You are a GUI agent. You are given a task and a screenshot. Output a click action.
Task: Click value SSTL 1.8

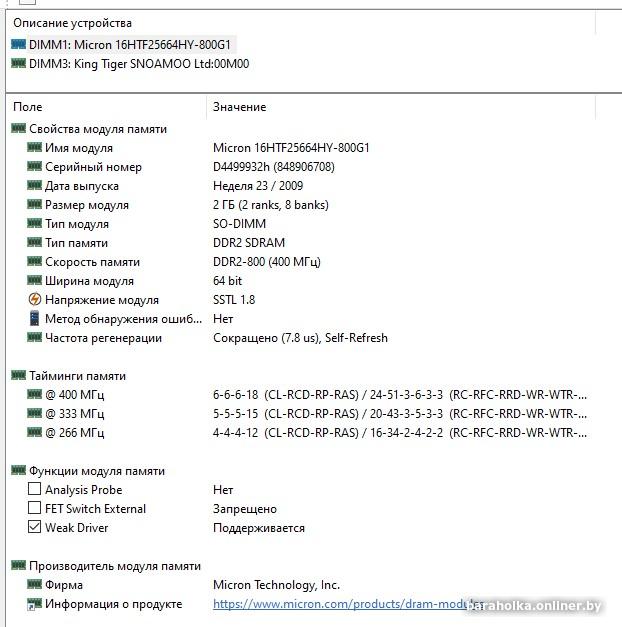(234, 300)
